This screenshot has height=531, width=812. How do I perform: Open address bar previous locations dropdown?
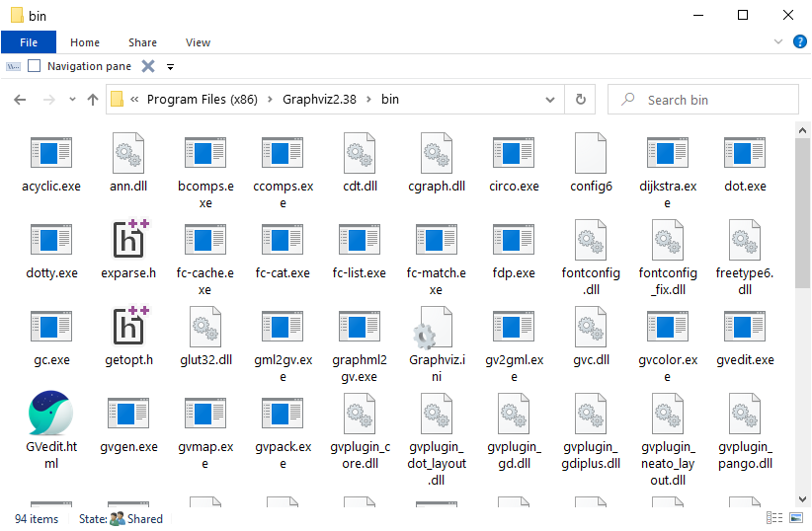[x=550, y=100]
